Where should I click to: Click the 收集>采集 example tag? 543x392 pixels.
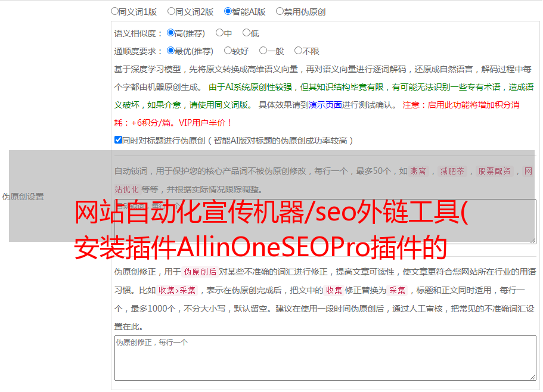pyautogui.click(x=177, y=290)
